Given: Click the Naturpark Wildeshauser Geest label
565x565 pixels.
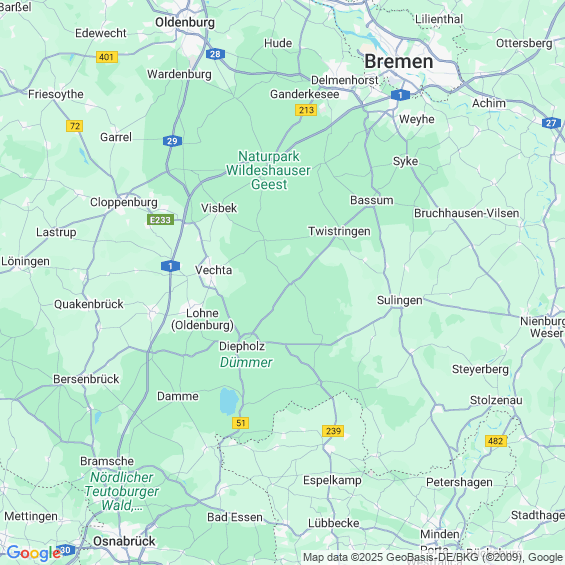Looking at the screenshot, I should click(x=268, y=170).
